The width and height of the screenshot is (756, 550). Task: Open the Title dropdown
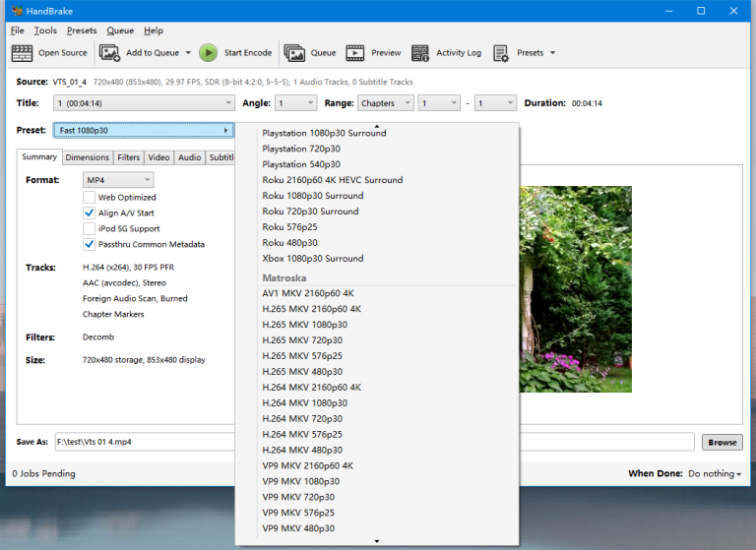tap(144, 103)
